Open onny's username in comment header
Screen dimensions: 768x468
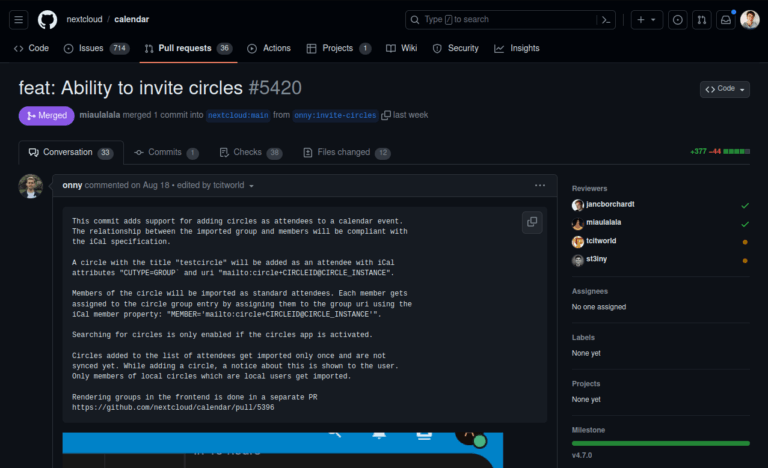(x=72, y=185)
